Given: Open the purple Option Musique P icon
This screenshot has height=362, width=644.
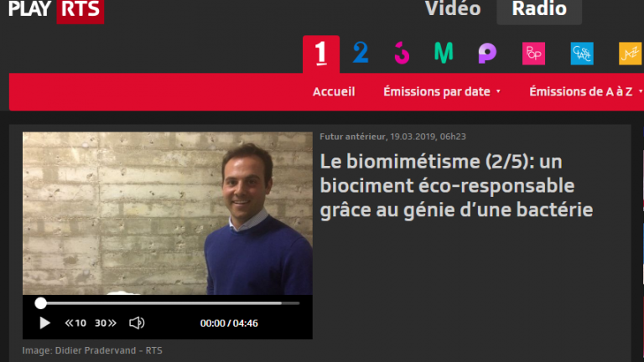Looking at the screenshot, I should click(487, 54).
